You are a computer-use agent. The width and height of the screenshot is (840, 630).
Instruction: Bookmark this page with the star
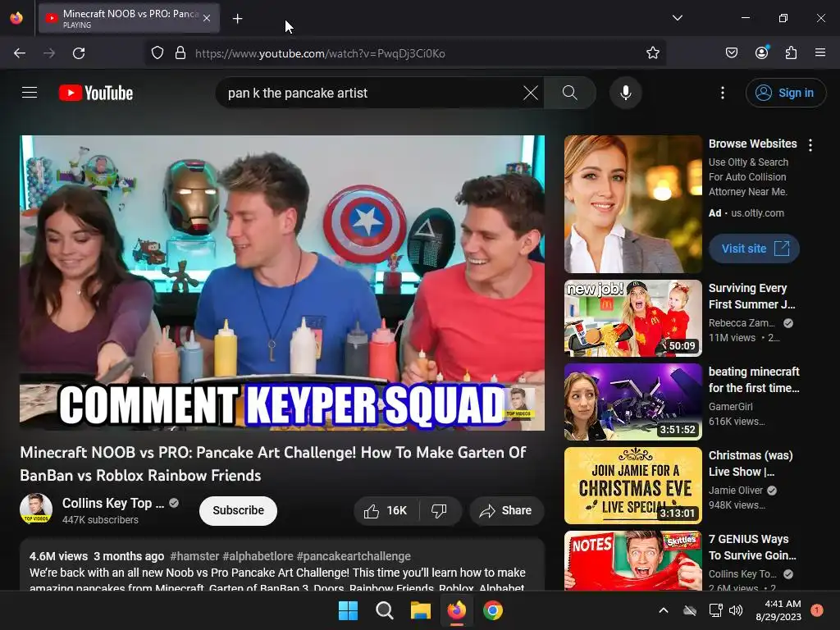(652, 53)
